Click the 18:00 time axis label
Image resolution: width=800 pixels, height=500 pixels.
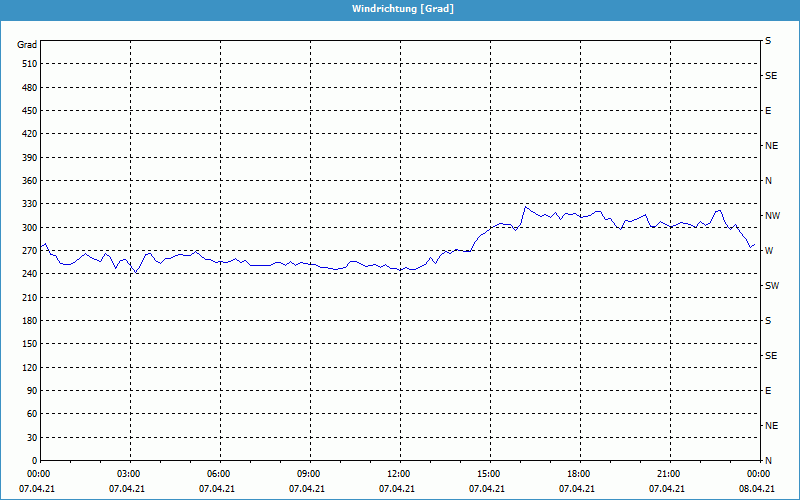click(578, 474)
